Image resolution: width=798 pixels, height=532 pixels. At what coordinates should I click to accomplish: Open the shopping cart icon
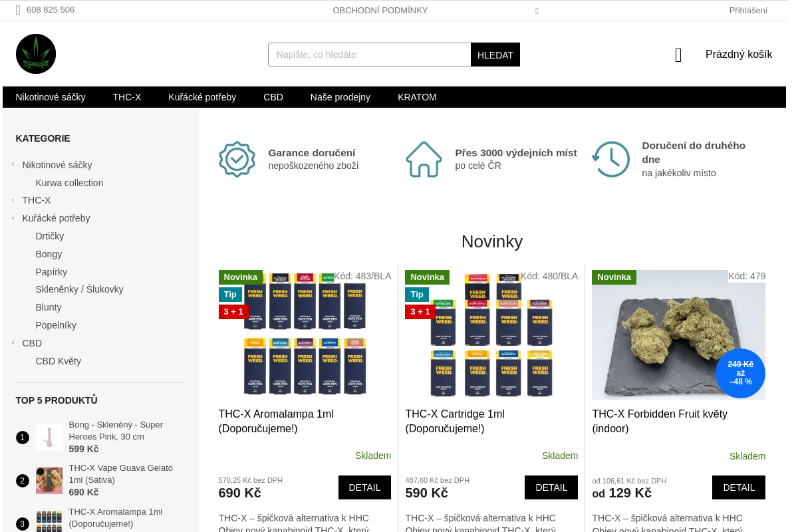(678, 55)
